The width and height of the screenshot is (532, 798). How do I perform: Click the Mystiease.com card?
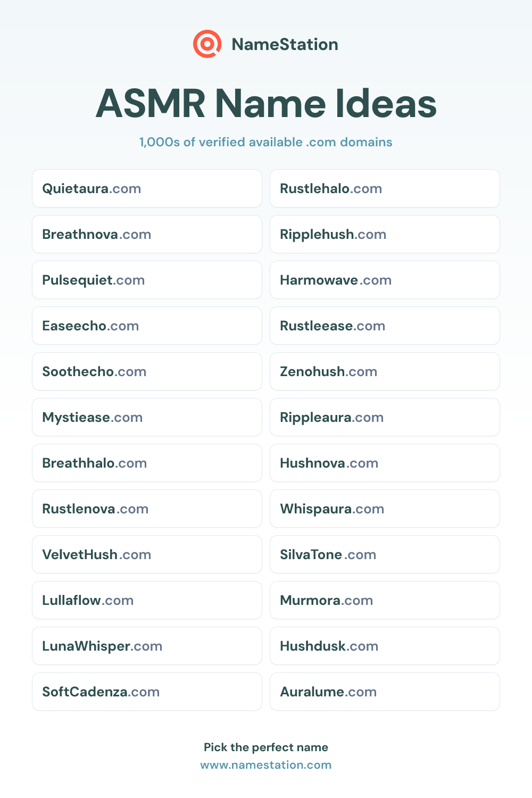[147, 417]
